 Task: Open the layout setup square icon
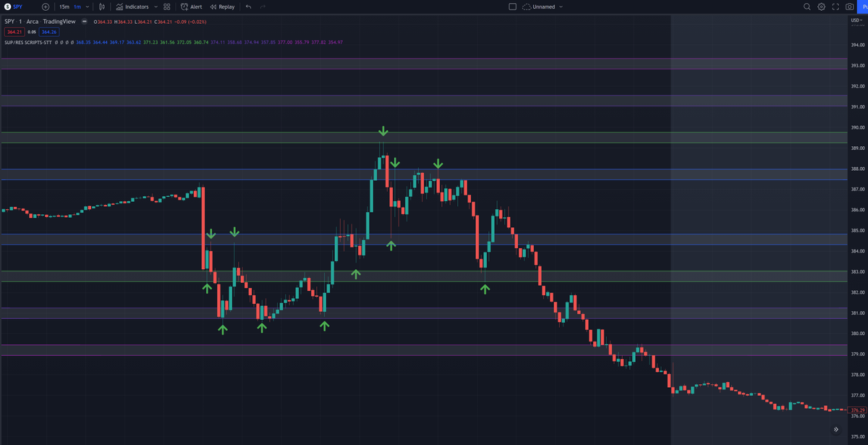512,7
